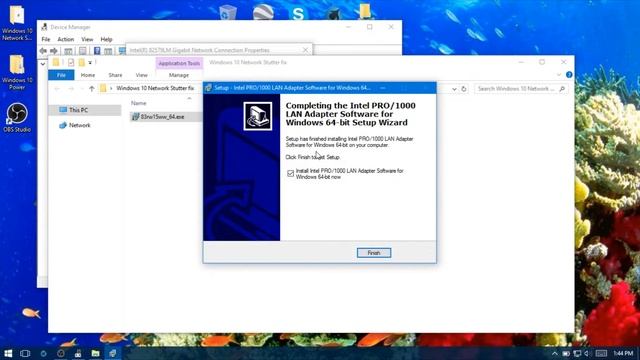
Task: Open address bar history dropdown in Explorer
Action: [x=454, y=89]
